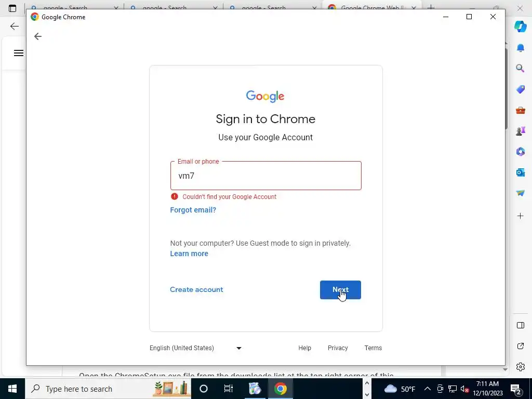Open the Learn more link
The height and width of the screenshot is (399, 532).
click(x=189, y=254)
